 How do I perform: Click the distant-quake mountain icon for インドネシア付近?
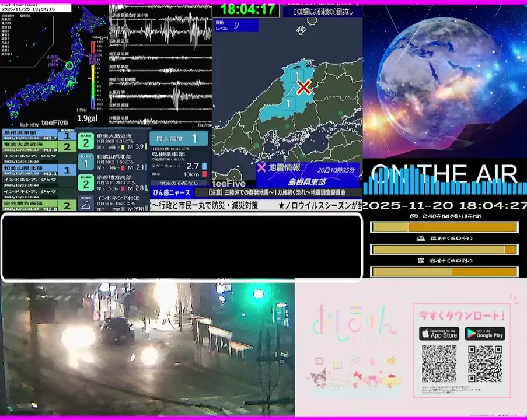pyautogui.click(x=86, y=203)
